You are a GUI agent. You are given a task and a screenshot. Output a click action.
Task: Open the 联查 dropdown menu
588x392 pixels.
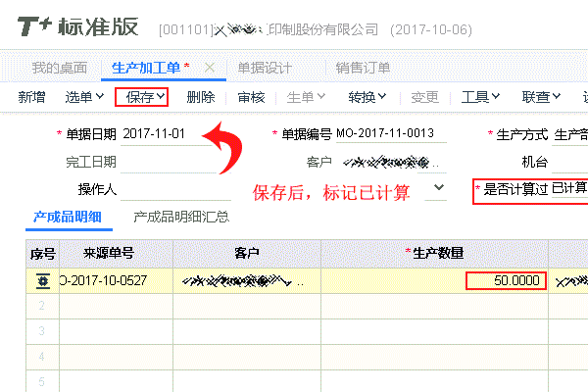click(x=541, y=97)
